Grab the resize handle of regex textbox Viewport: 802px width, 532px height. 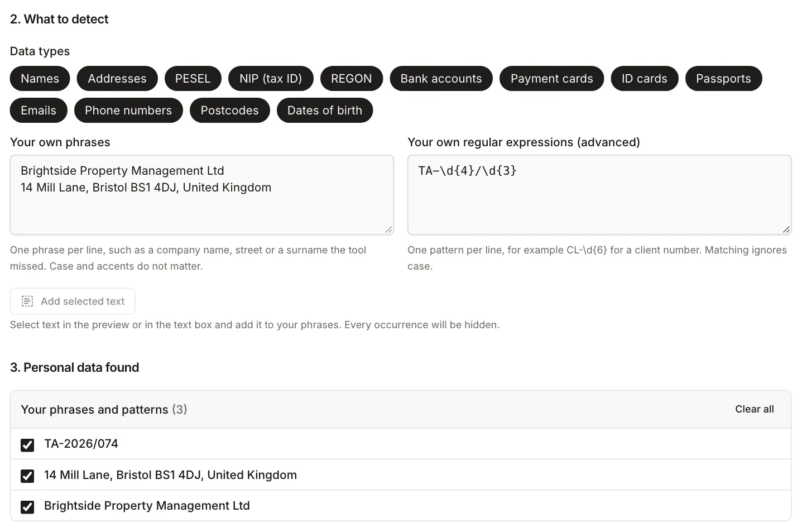pyautogui.click(x=786, y=229)
